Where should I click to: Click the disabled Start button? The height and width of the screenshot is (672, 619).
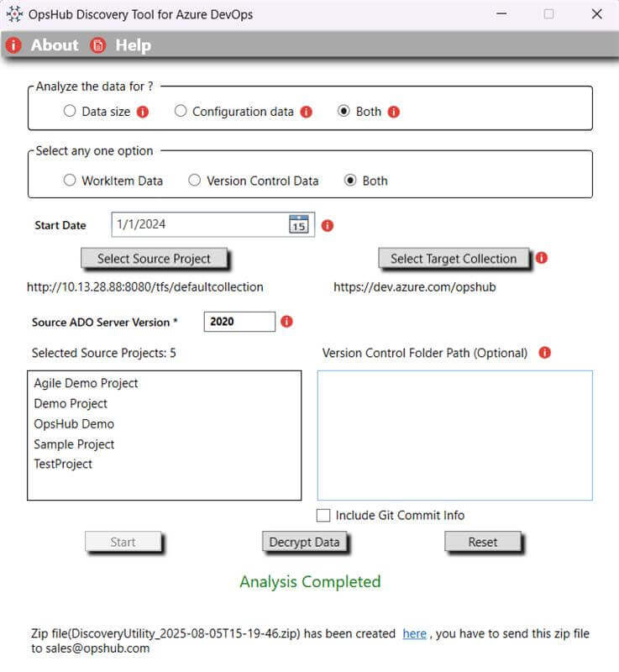point(123,542)
